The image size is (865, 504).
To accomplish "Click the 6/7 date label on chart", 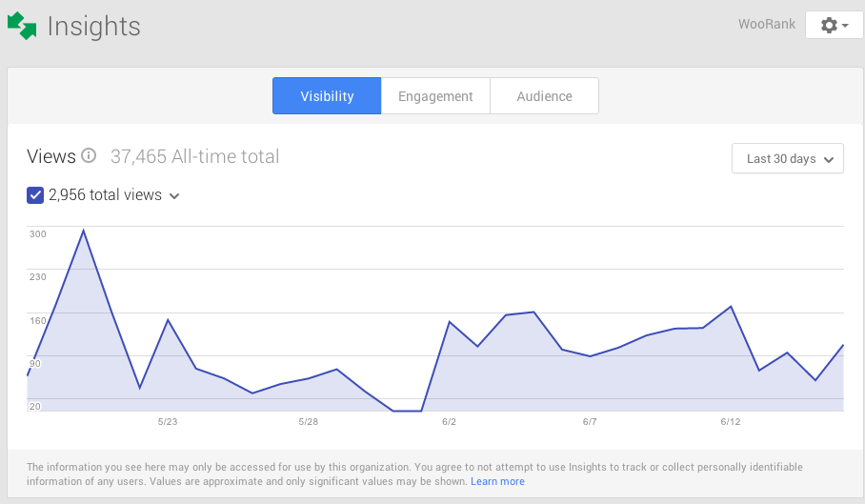I will pos(590,422).
